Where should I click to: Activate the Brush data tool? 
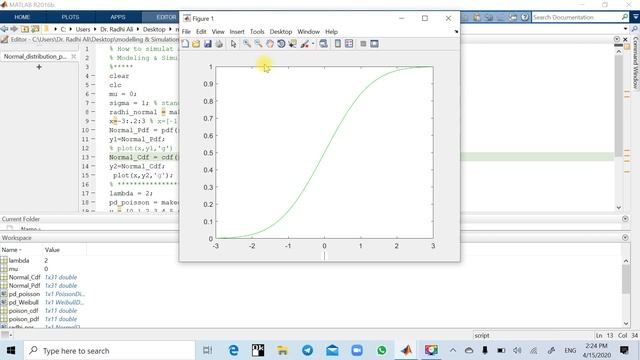point(304,44)
